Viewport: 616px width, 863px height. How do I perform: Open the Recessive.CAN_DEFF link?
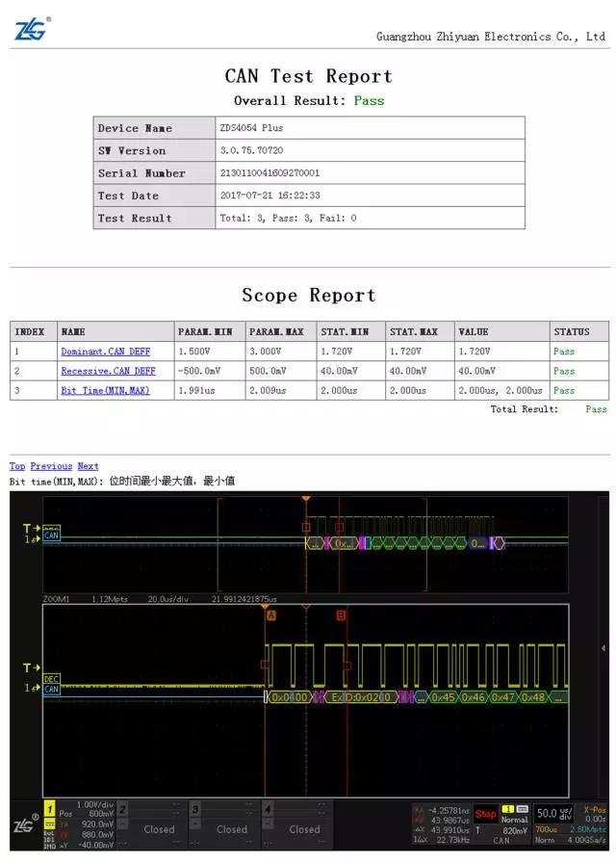click(x=108, y=371)
